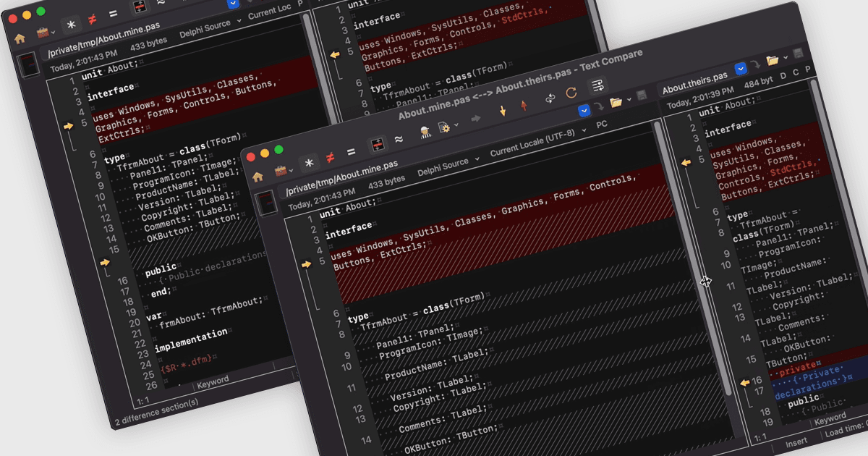Swap sides in front window toolbar
Viewport: 868px width, 456px height.
pos(550,100)
